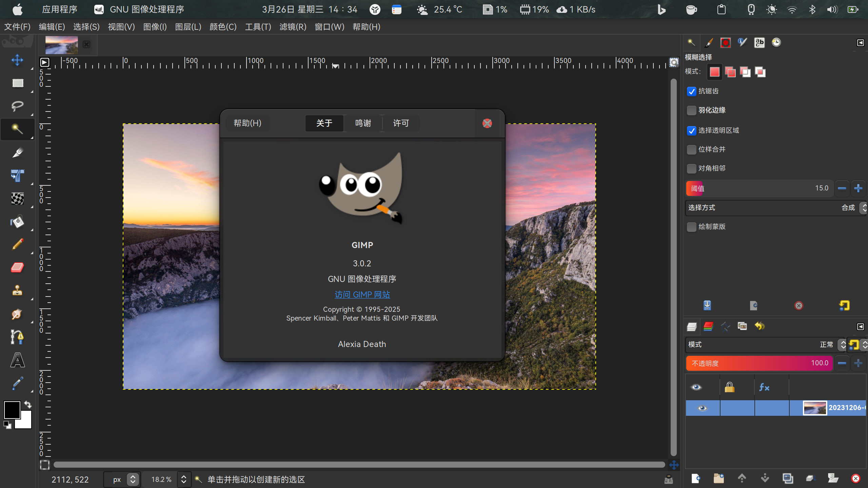Screen dimensions: 868x488
Task: Enable the 绘制蒙版 checkbox
Action: 691,227
